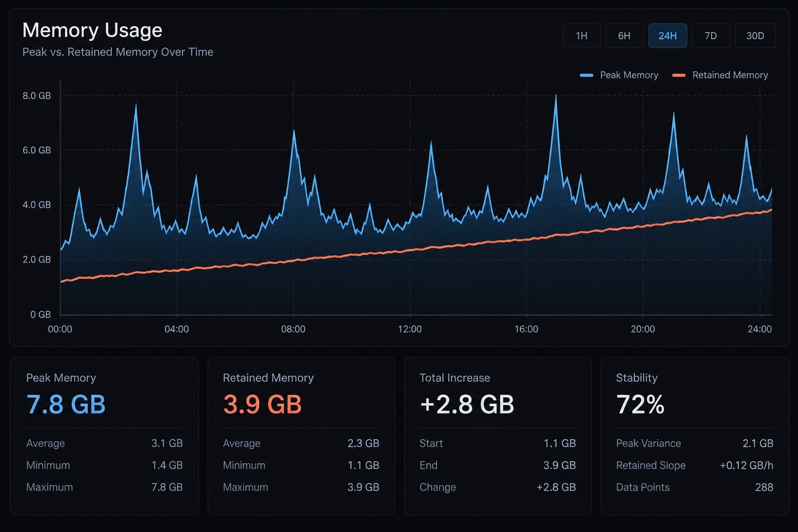The height and width of the screenshot is (532, 798).
Task: Click the Peak Memory Average 3.1 GB value
Action: coord(167,443)
